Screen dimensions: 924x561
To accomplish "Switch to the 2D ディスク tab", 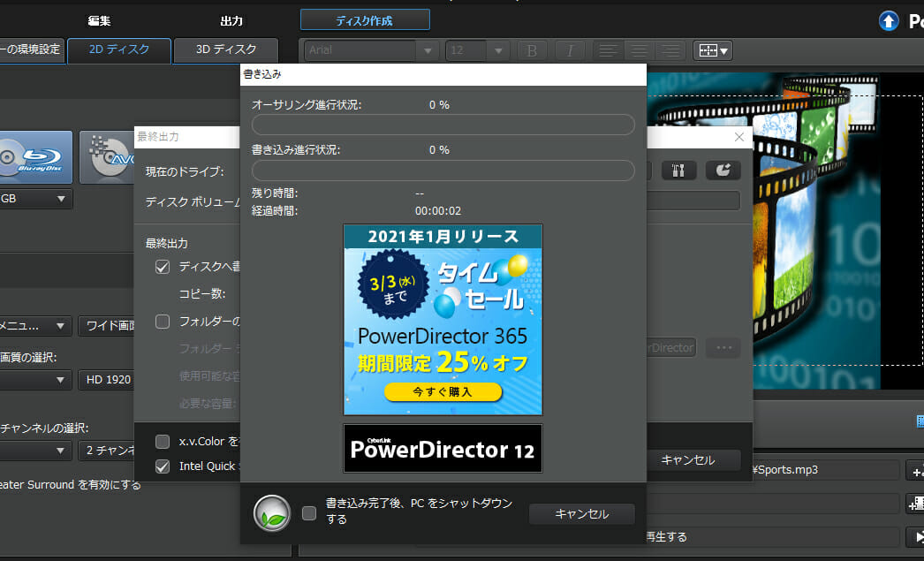I will (x=119, y=50).
